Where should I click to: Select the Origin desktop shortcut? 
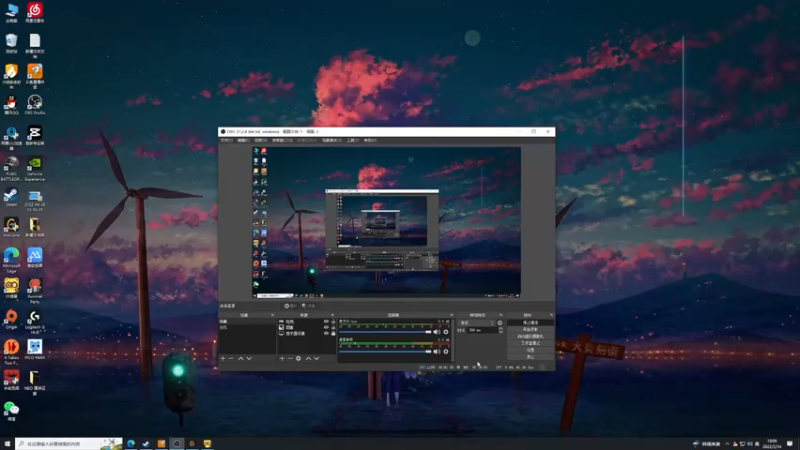click(11, 319)
